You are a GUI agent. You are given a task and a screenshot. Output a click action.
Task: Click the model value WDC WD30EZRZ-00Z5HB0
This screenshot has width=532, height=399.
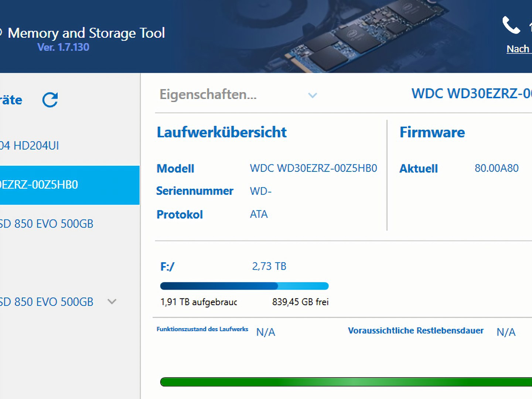pyautogui.click(x=313, y=168)
